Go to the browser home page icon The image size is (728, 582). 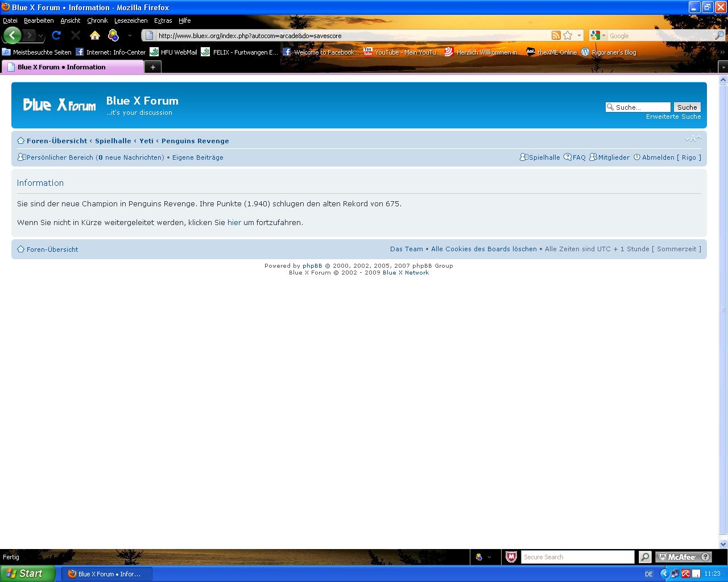95,35
